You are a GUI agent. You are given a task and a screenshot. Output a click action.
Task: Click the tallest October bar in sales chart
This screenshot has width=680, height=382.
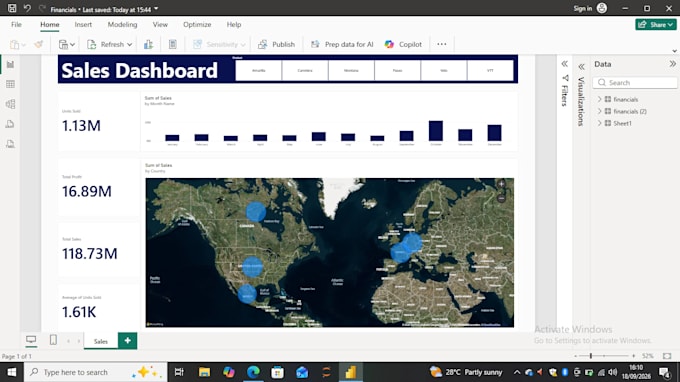click(436, 131)
